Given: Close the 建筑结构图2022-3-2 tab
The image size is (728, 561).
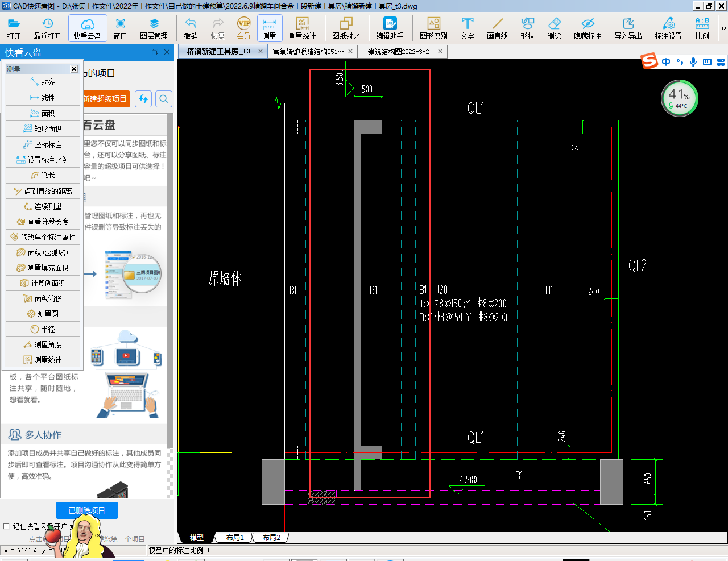Looking at the screenshot, I should pos(440,51).
